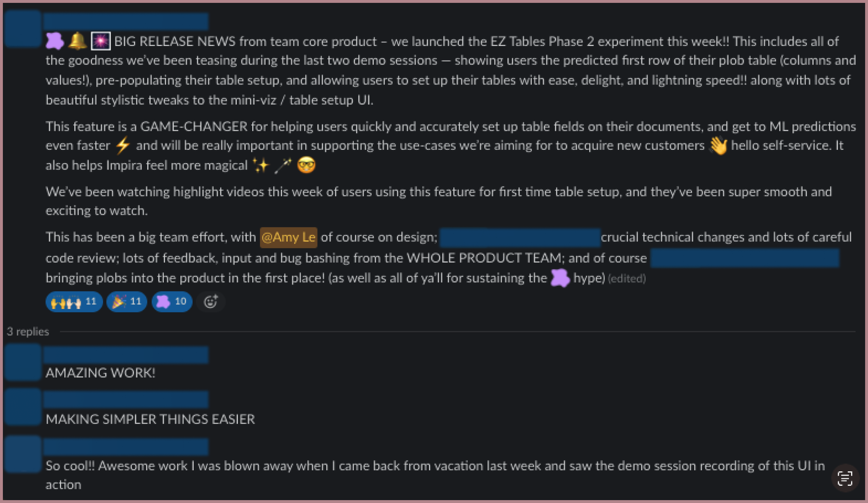Click the lightning bolt emoji in second paragraph

click(123, 145)
